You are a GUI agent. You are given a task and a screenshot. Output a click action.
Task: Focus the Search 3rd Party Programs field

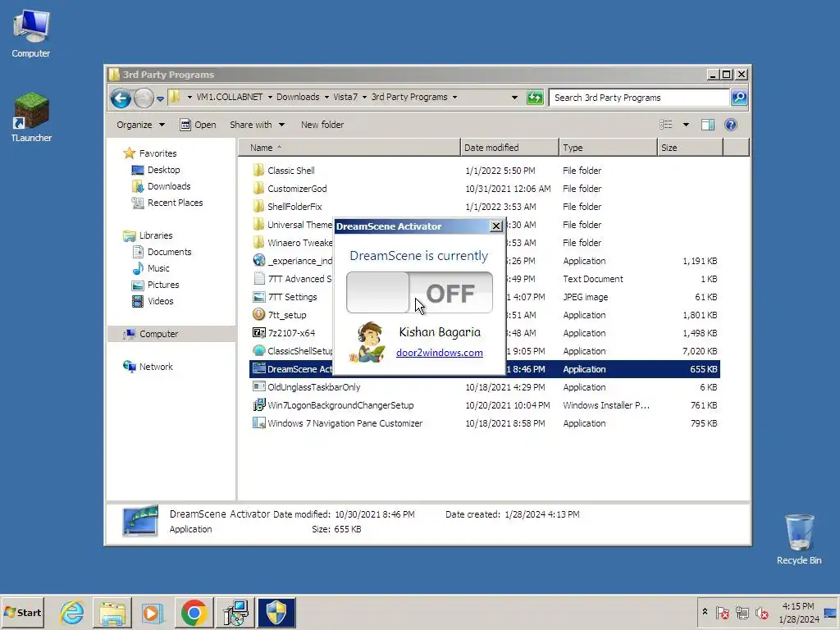[x=640, y=98]
